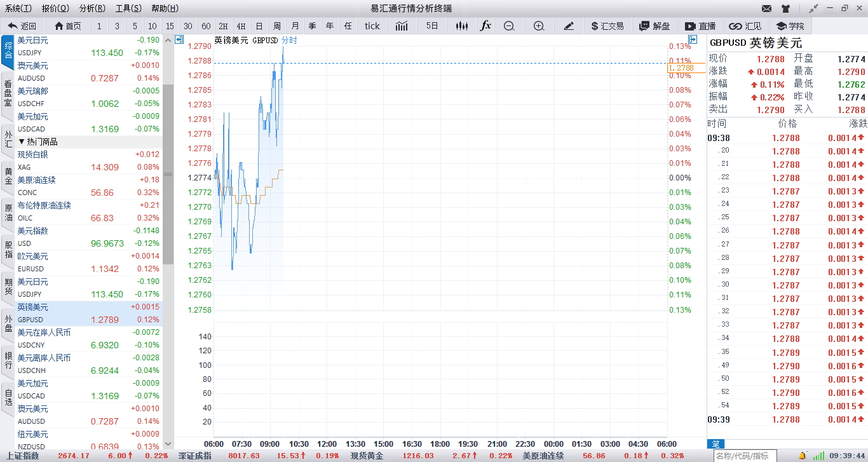Select the 60-minute period button
Viewport: 868px width, 462px height.
click(x=206, y=26)
